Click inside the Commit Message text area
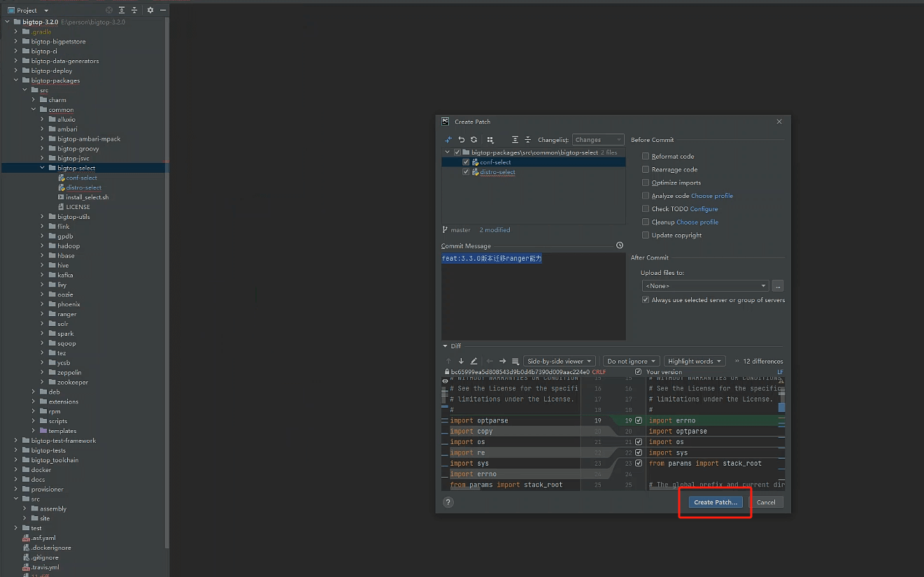This screenshot has width=924, height=577. pyautogui.click(x=533, y=296)
